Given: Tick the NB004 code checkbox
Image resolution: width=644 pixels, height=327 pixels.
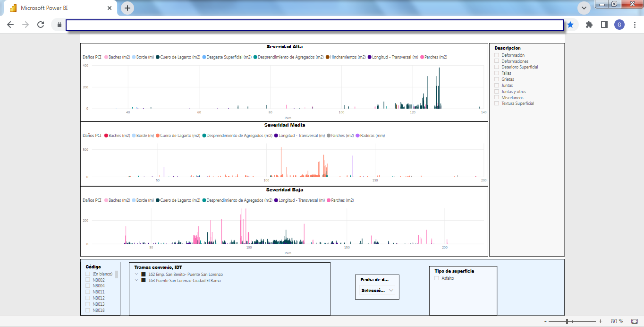Looking at the screenshot, I should pos(88,286).
